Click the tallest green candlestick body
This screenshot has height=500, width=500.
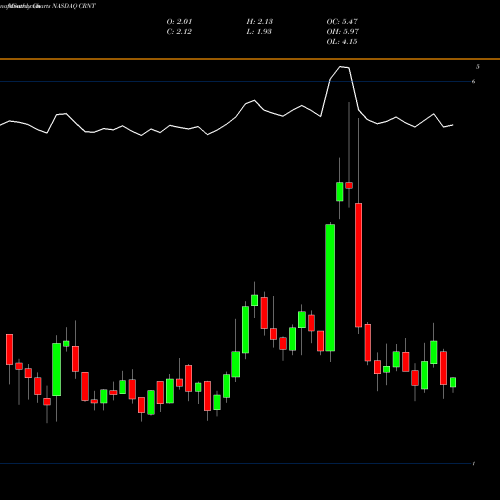pos(330,288)
